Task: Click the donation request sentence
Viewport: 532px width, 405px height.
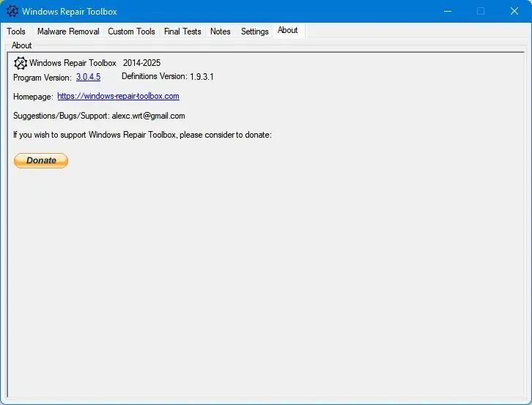Action: coord(142,135)
